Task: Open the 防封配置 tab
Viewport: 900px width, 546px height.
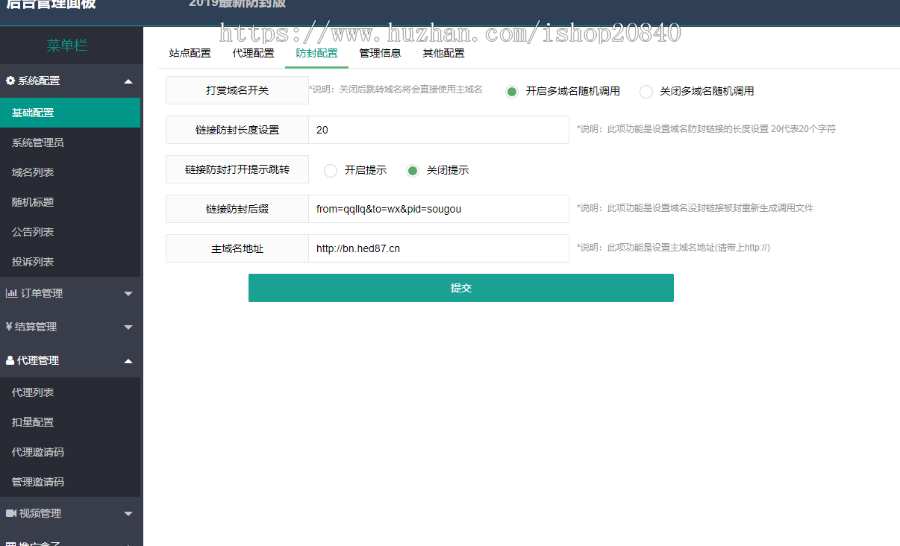Action: tap(316, 53)
